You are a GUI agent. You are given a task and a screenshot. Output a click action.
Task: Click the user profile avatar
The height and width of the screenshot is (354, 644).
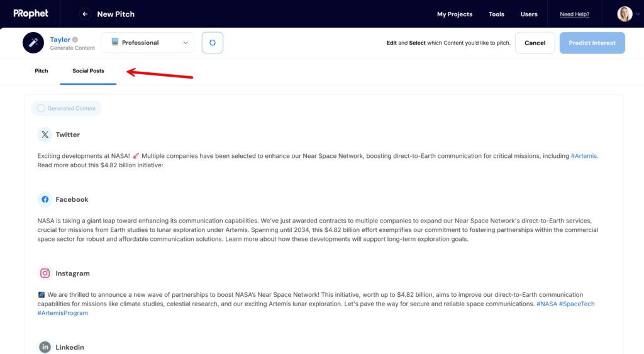625,14
